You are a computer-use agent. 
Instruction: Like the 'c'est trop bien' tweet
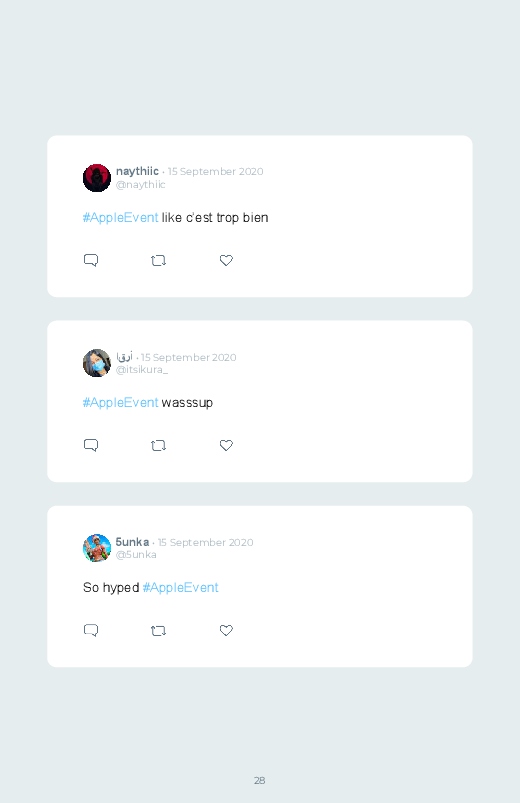[226, 260]
